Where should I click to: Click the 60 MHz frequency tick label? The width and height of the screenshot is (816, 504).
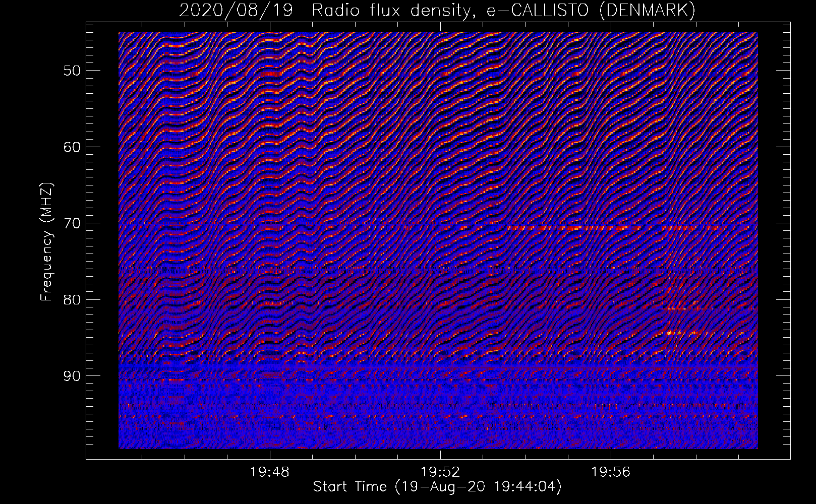[72, 147]
